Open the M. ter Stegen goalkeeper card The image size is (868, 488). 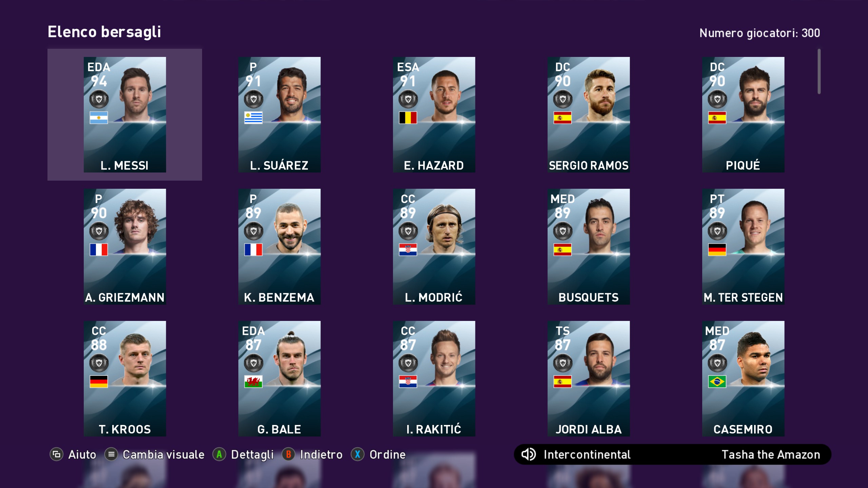point(743,246)
